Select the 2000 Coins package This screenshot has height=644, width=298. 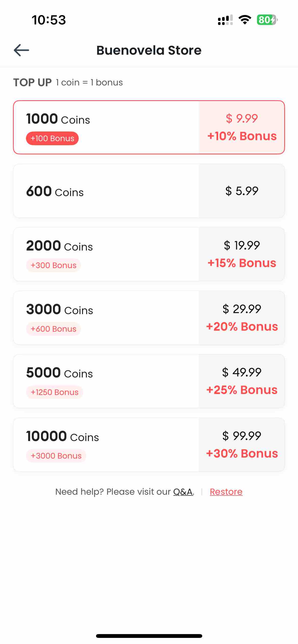pos(149,254)
